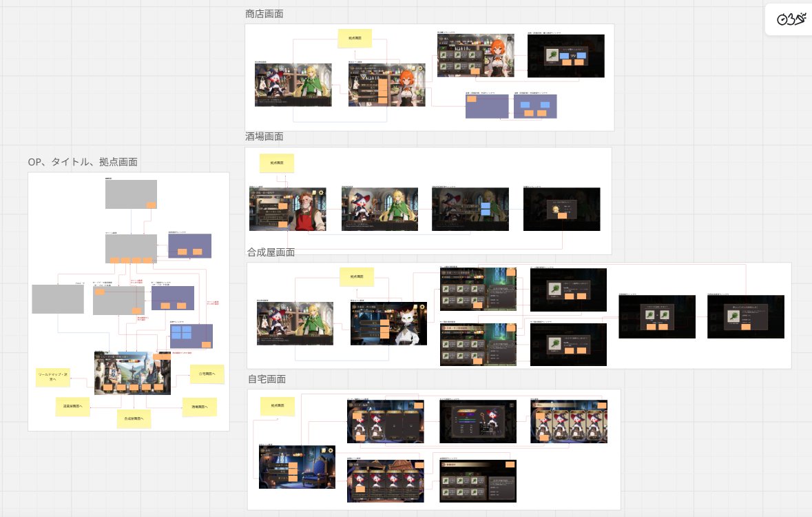The height and width of the screenshot is (517, 812).
Task: Select the 合成屋画面へ sticky note
Action: (134, 418)
